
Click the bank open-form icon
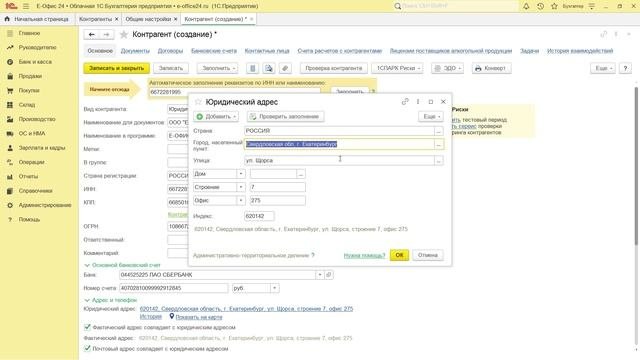pyautogui.click(x=329, y=275)
